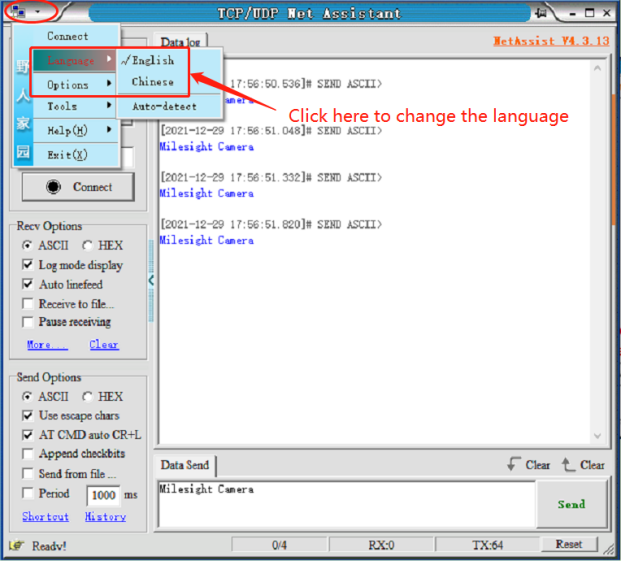Click the RX:0 status field

[381, 545]
